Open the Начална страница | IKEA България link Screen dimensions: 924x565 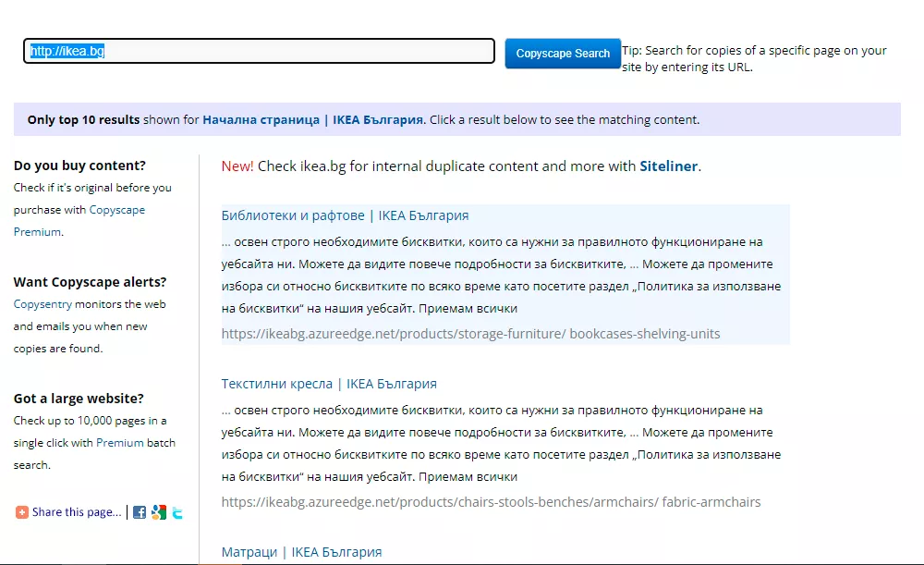point(313,119)
